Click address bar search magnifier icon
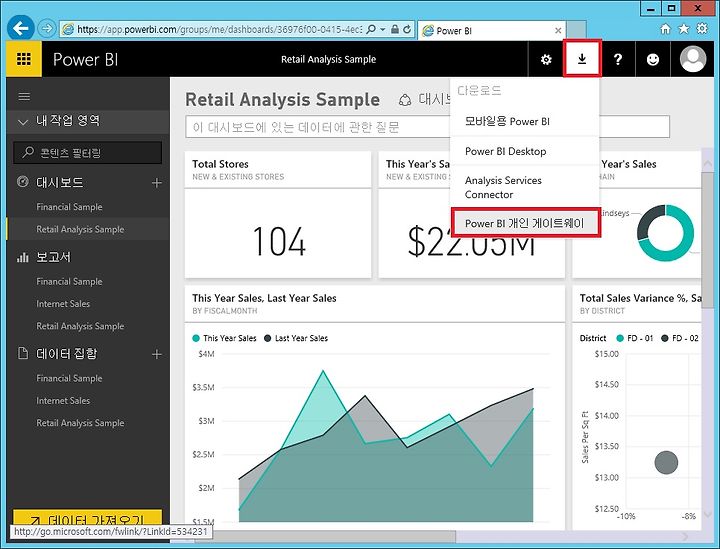 pos(371,29)
